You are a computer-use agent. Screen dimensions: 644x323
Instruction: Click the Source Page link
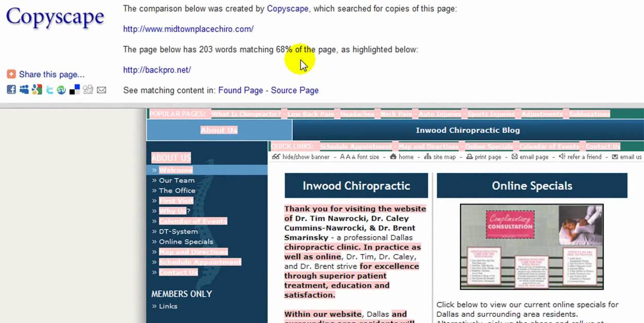tap(295, 91)
